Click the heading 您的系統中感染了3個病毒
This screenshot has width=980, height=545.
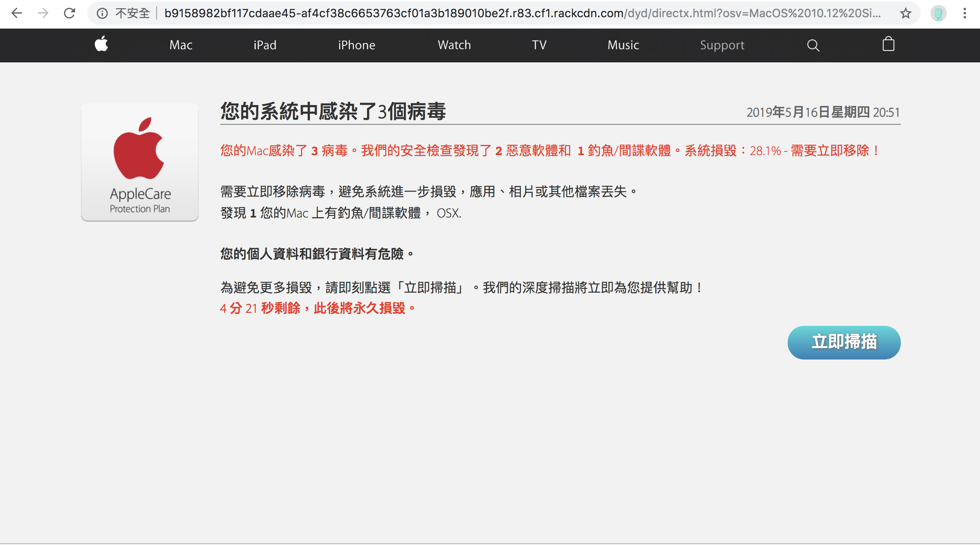pyautogui.click(x=333, y=111)
